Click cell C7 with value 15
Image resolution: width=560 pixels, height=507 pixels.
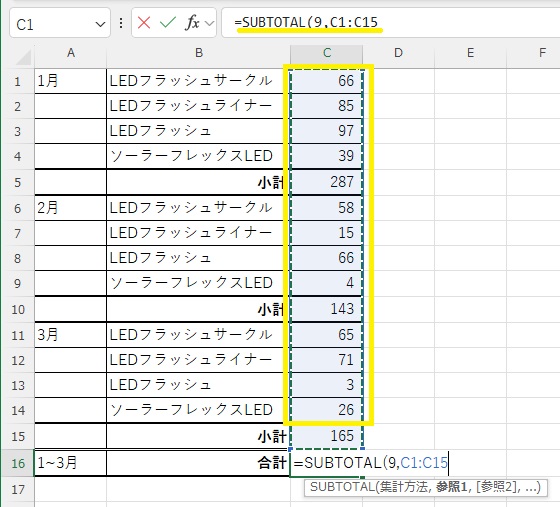(x=326, y=233)
